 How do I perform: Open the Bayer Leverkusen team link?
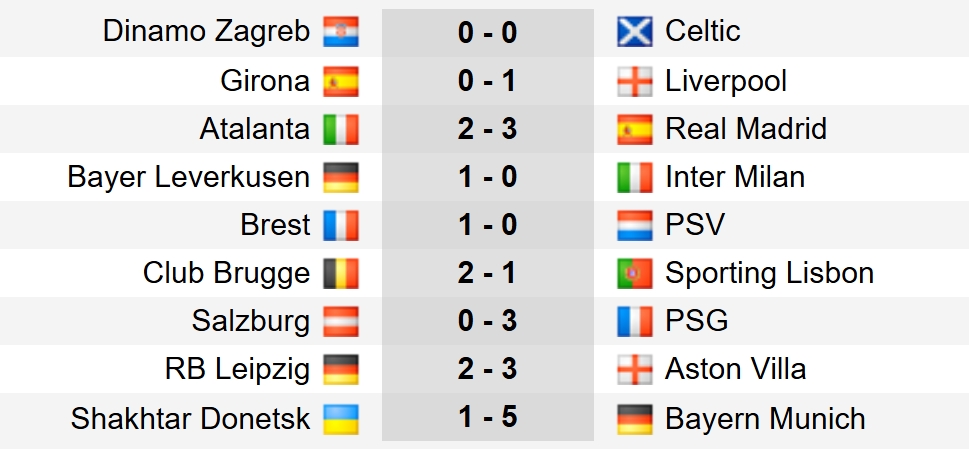click(189, 178)
